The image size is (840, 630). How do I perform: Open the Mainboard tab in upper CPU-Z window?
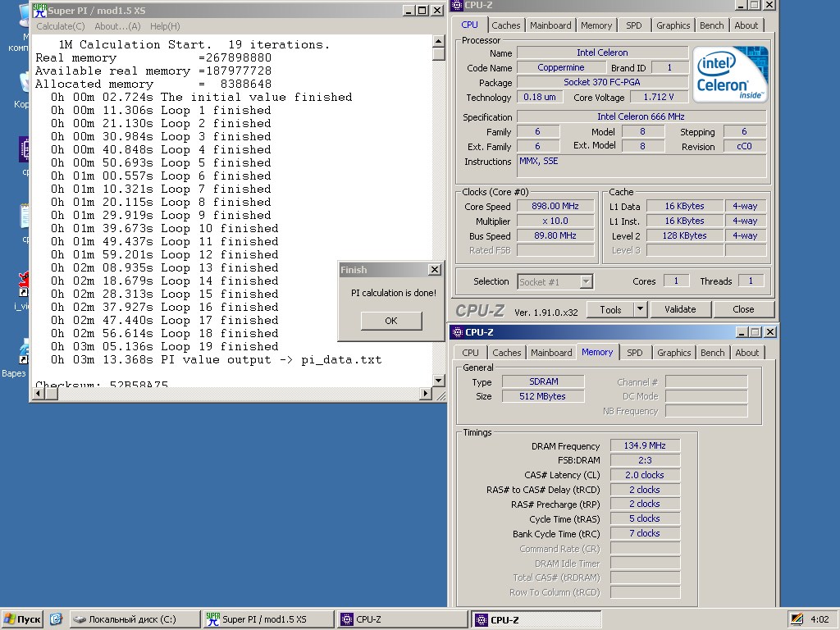(550, 25)
